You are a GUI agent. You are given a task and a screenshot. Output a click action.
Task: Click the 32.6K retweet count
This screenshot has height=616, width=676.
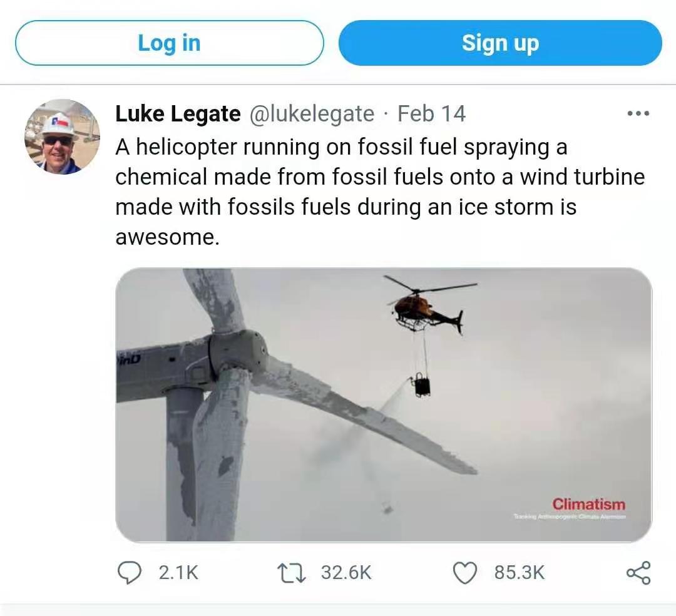click(x=346, y=572)
